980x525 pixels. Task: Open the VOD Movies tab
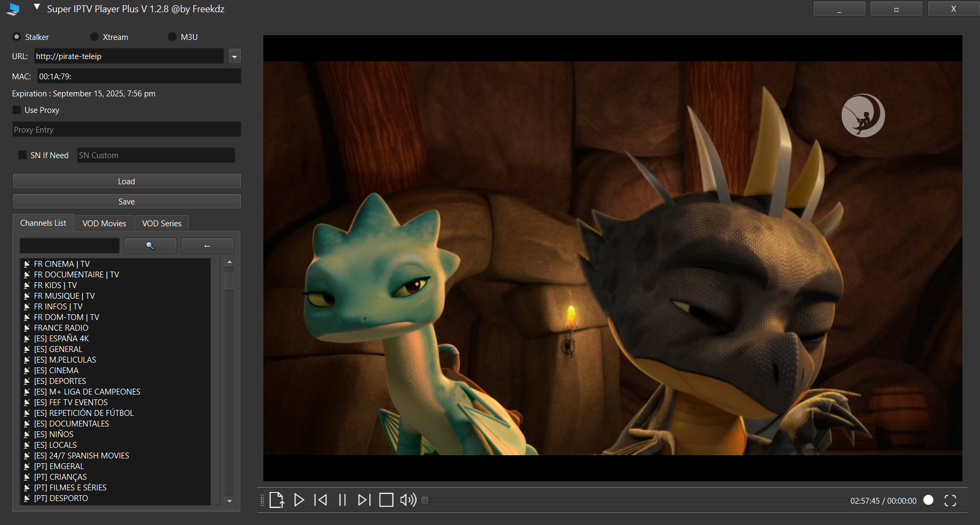click(104, 224)
